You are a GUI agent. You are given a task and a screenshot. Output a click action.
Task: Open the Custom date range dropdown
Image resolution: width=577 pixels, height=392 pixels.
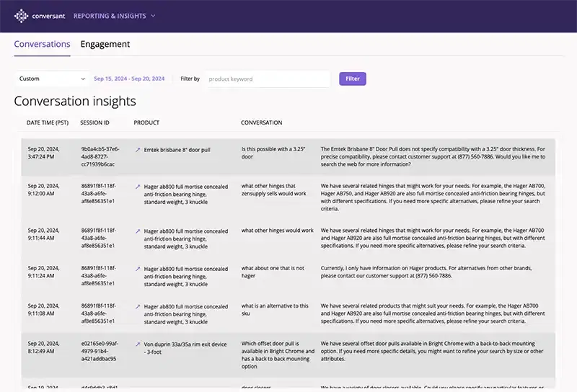pos(52,79)
